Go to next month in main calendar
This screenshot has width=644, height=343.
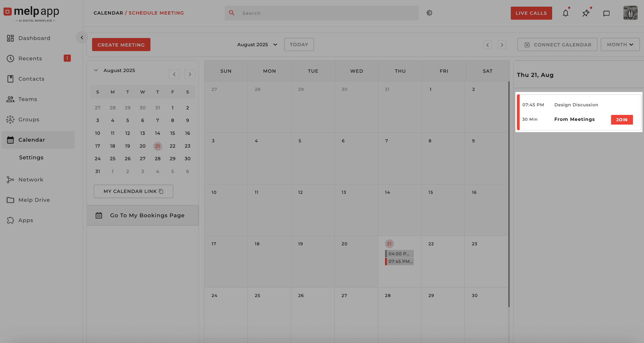(x=502, y=45)
